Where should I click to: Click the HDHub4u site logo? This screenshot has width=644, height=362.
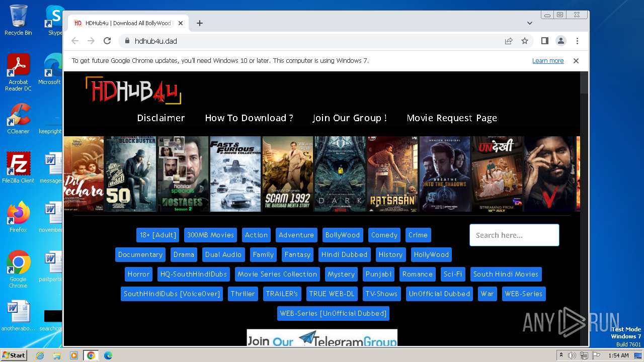133,90
